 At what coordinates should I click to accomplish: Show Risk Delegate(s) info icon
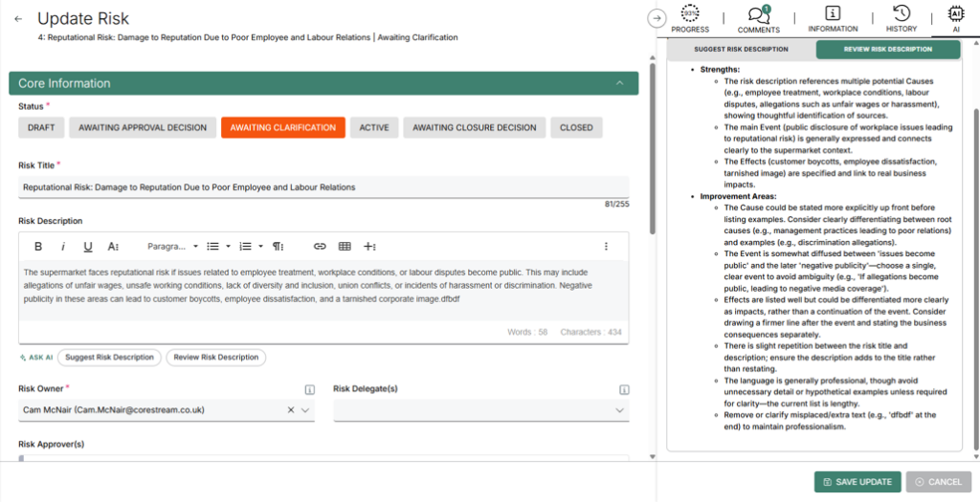point(624,389)
